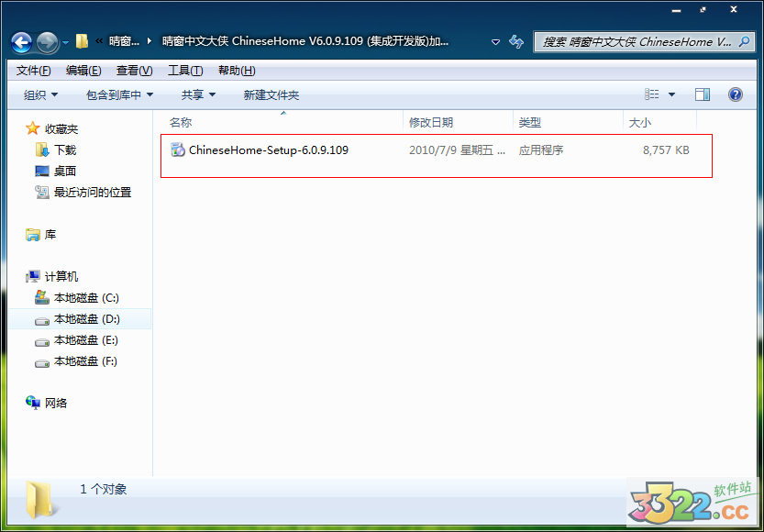Click the « breadcrumb overflow chevron

tap(98, 42)
